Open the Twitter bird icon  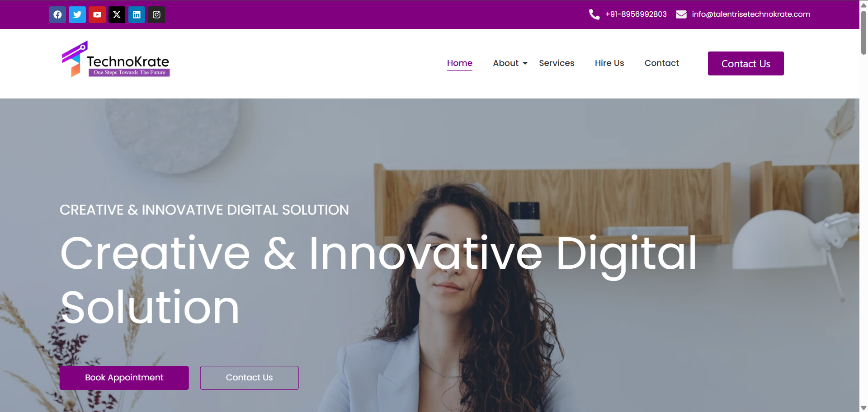pos(77,14)
